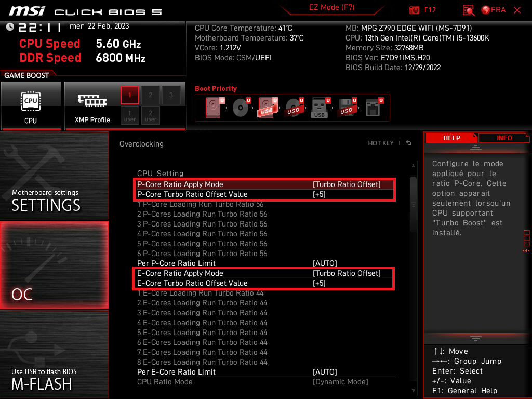This screenshot has height=399, width=532.
Task: Select the USB hard disk boot device
Action: click(268, 108)
